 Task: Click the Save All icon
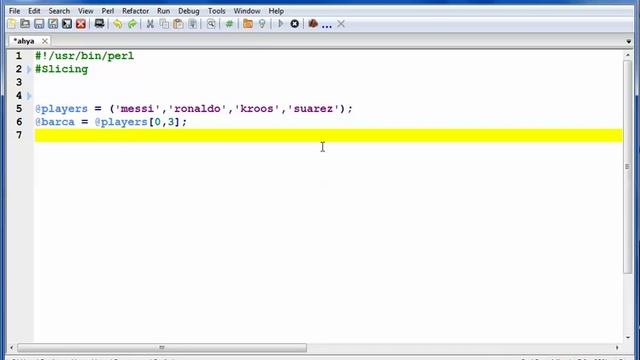[x=67, y=24]
